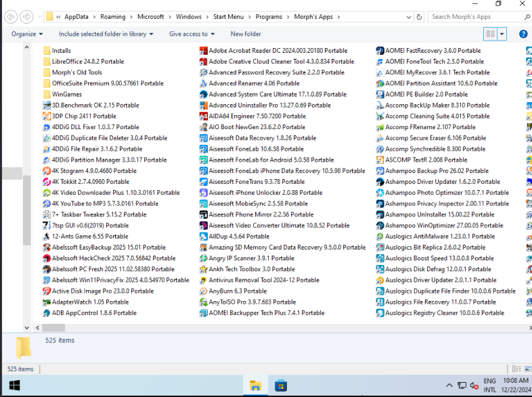Image resolution: width=532 pixels, height=397 pixels.
Task: Click the Back navigation button
Action: [x=11, y=17]
